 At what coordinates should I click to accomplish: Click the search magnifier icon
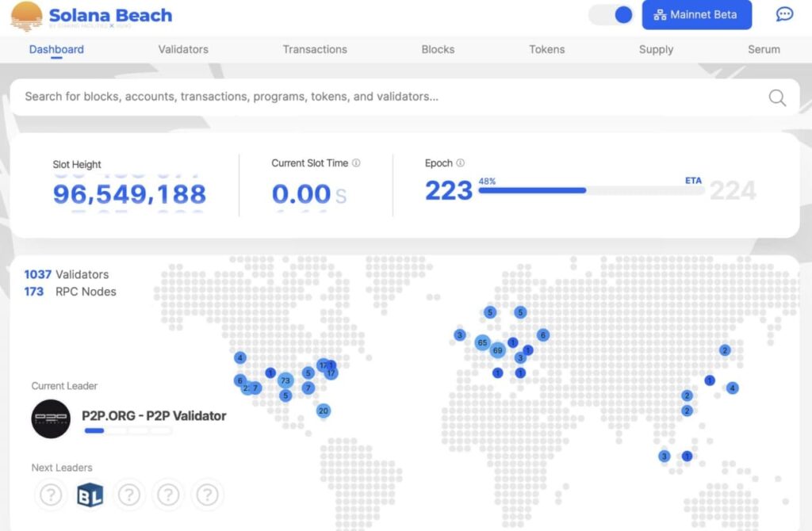[x=777, y=97]
